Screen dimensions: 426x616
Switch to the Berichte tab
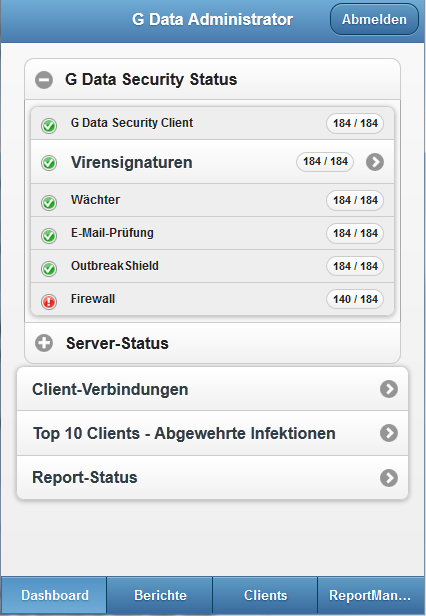pos(160,595)
